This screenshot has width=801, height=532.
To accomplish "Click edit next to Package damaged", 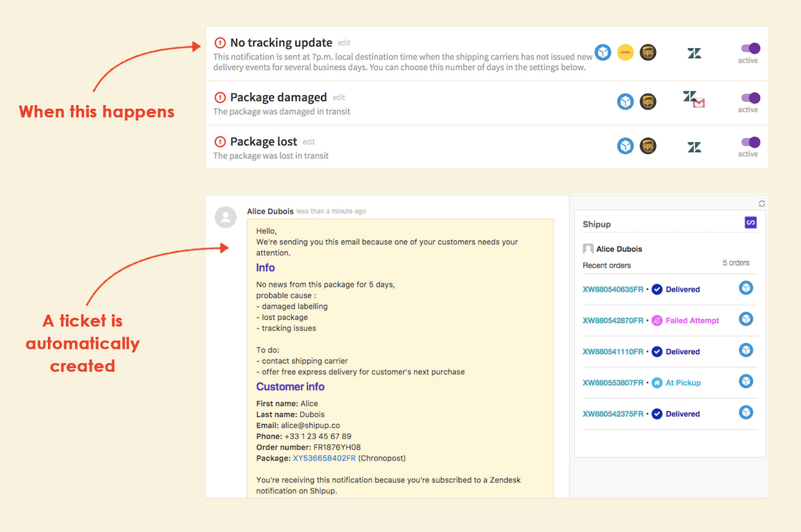I will [x=339, y=98].
